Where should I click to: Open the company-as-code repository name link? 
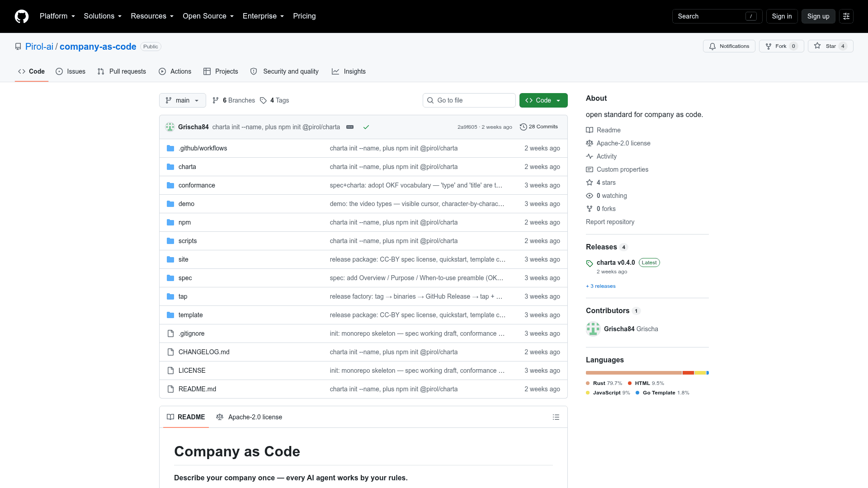pyautogui.click(x=98, y=47)
